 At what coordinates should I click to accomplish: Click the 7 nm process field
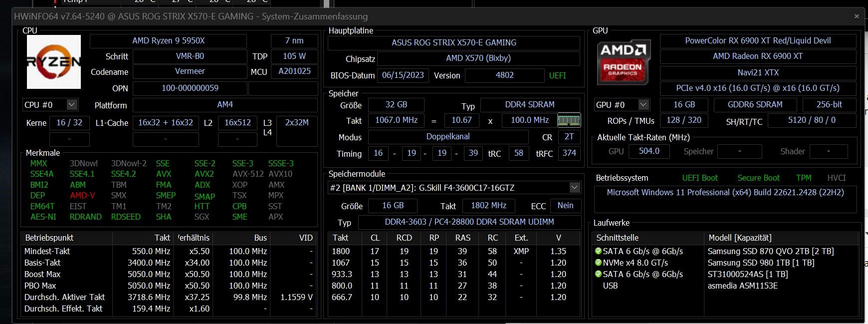coord(294,41)
